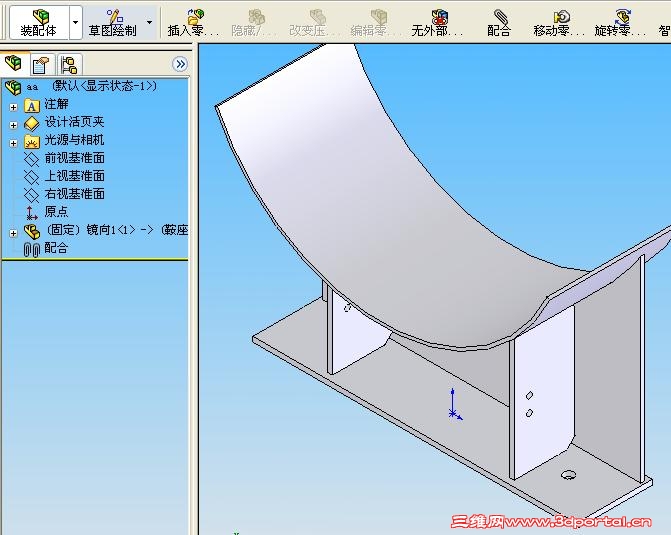Select the 配合 mate tool in the toolbar
Screen dimensions: 671x535
[499, 23]
